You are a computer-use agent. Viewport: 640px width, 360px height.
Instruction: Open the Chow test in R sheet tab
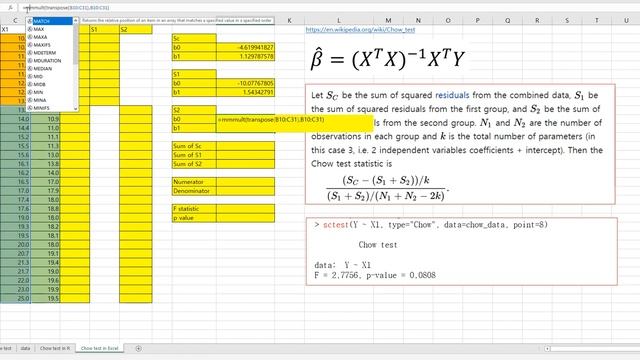tap(55, 348)
